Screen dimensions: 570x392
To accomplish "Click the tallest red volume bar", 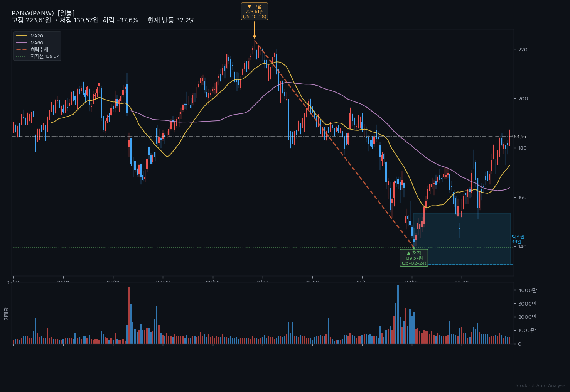I will pyautogui.click(x=129, y=315).
